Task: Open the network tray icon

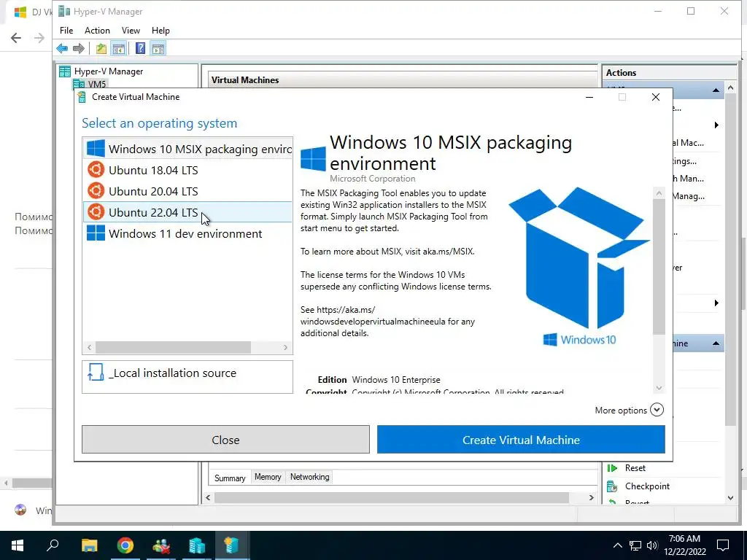Action: click(x=635, y=545)
